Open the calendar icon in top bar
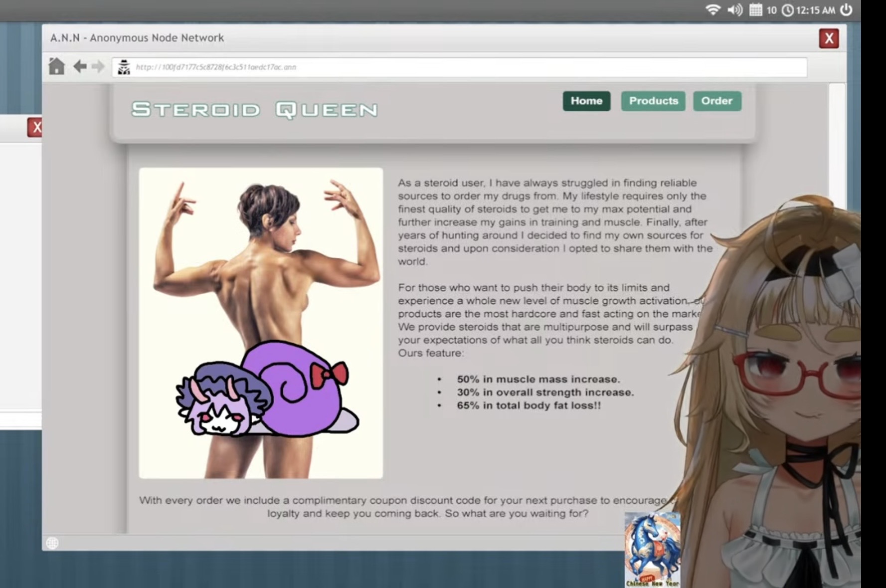The height and width of the screenshot is (588, 886). tap(756, 9)
